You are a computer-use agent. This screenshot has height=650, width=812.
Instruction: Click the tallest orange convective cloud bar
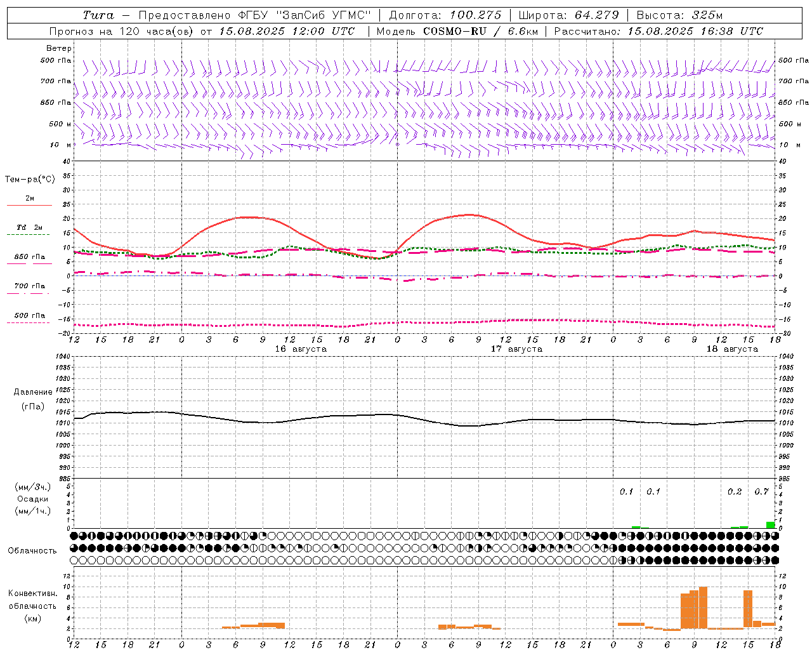(x=703, y=608)
